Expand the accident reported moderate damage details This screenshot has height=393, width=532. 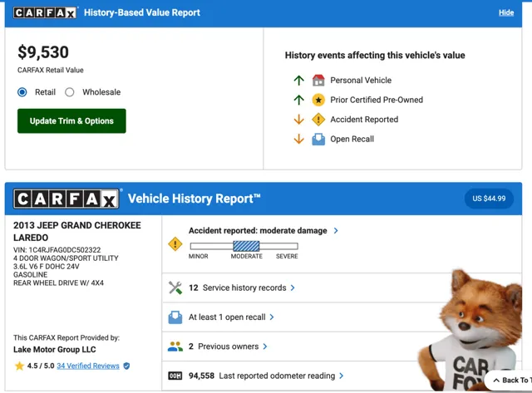click(263, 230)
